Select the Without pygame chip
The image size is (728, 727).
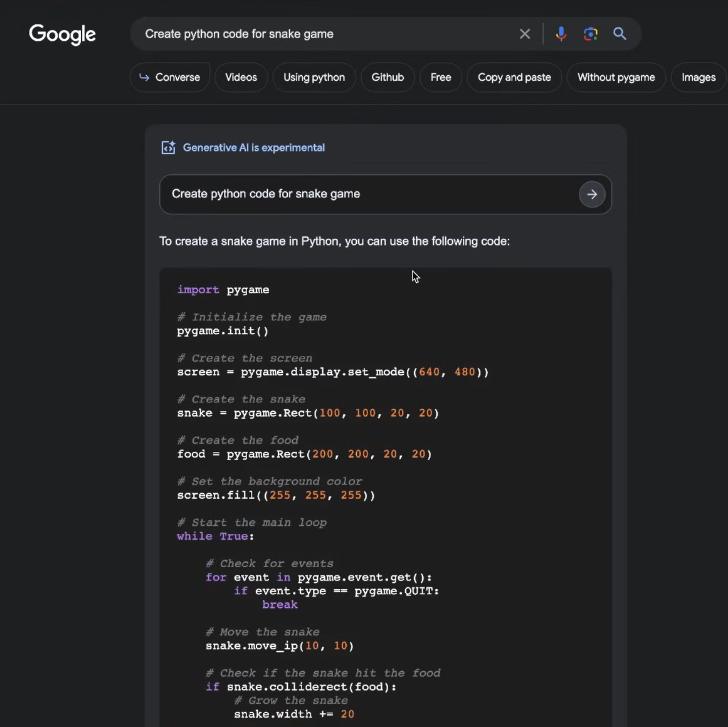pos(616,78)
